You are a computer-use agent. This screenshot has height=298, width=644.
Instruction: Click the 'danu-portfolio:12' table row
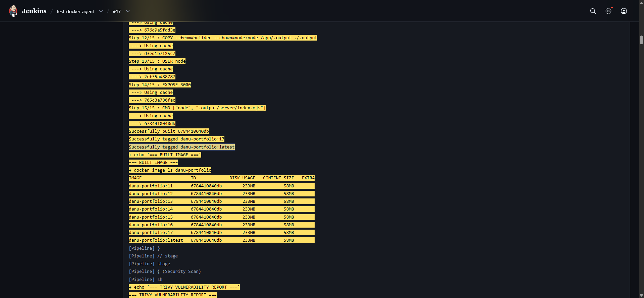point(222,194)
